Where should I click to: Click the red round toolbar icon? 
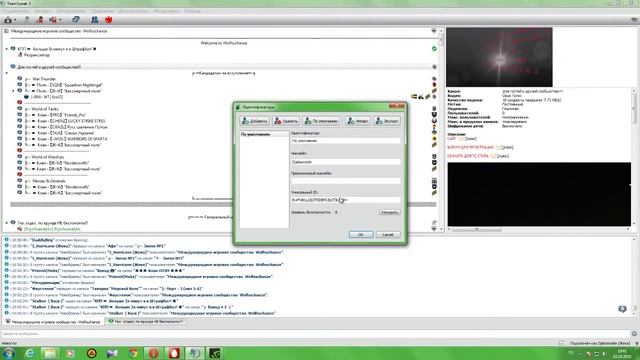click(x=108, y=20)
